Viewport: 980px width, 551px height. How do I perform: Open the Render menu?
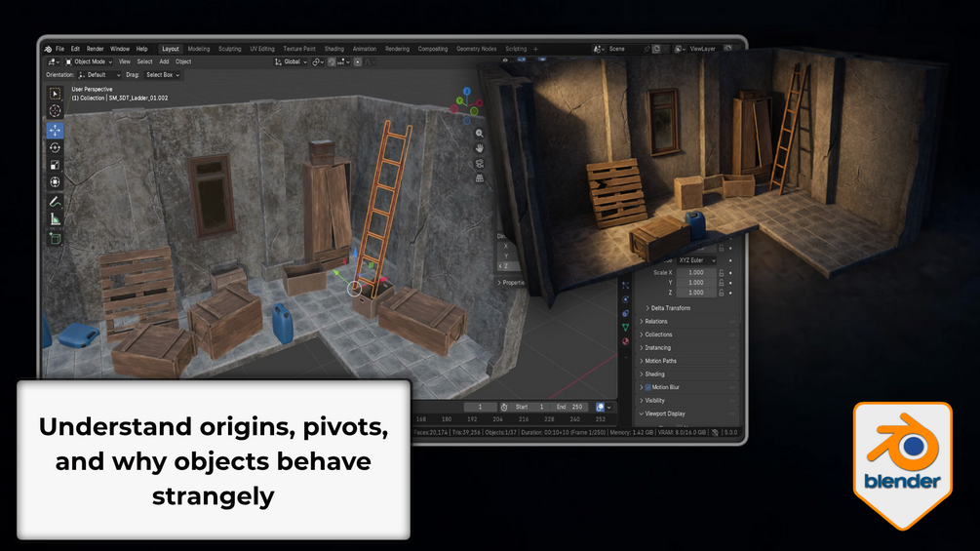click(95, 49)
